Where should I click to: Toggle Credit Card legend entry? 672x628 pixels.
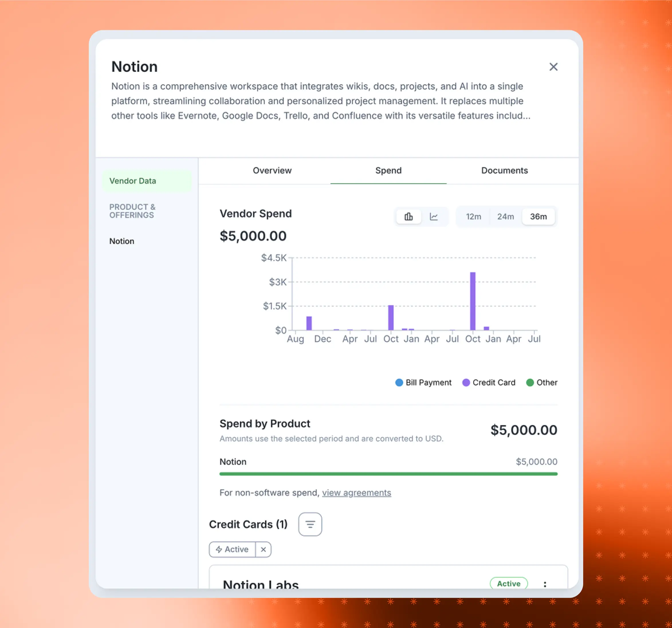(x=489, y=383)
